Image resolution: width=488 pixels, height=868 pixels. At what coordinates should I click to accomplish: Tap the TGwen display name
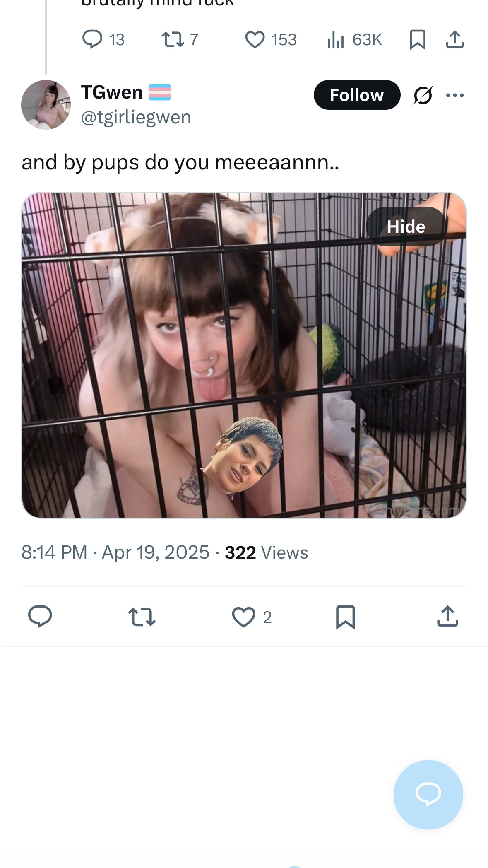coord(112,92)
